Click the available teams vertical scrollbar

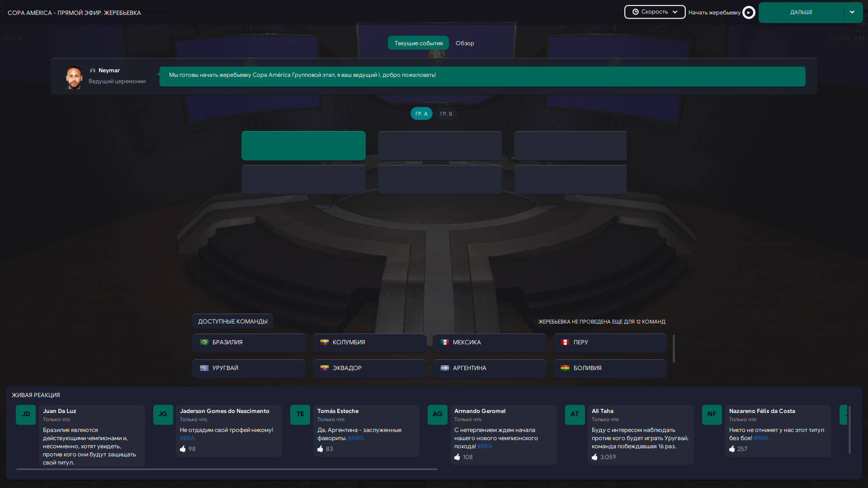(674, 348)
